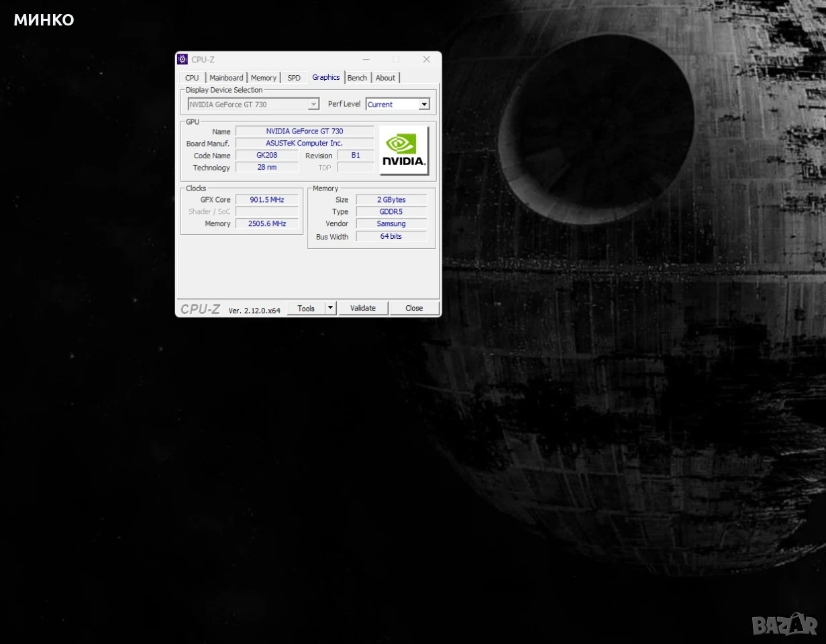Click the CPU-Z logo text at bottom
826x644 pixels.
coord(200,309)
